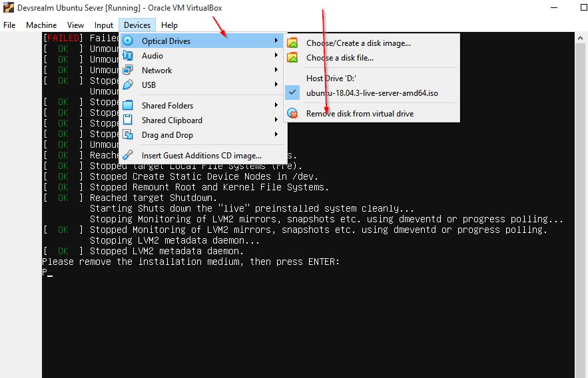The width and height of the screenshot is (588, 378).
Task: Click the Shared Folders folder icon
Action: tap(128, 105)
